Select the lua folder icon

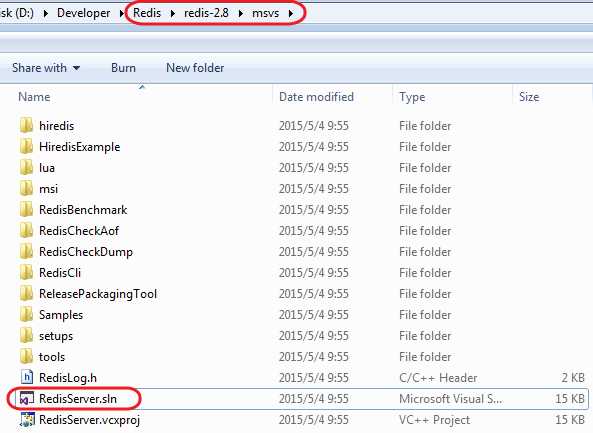pyautogui.click(x=26, y=168)
